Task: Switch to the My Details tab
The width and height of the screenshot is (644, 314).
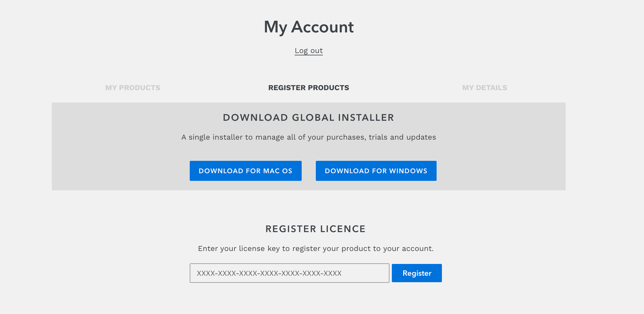Action: [485, 88]
